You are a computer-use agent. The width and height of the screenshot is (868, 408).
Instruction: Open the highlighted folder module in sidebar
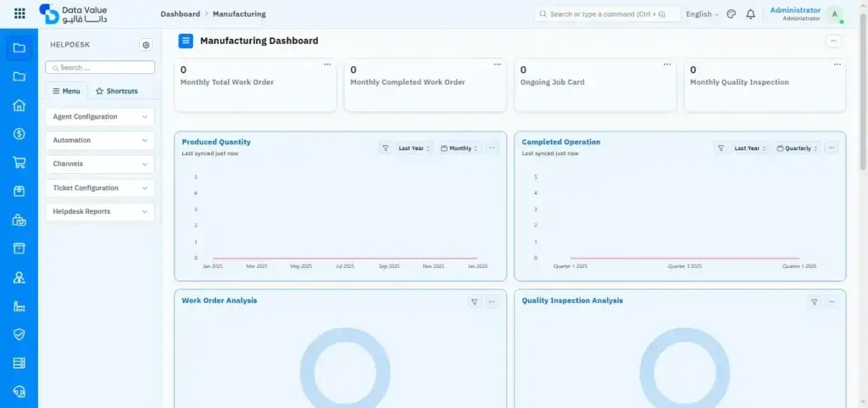(x=19, y=48)
